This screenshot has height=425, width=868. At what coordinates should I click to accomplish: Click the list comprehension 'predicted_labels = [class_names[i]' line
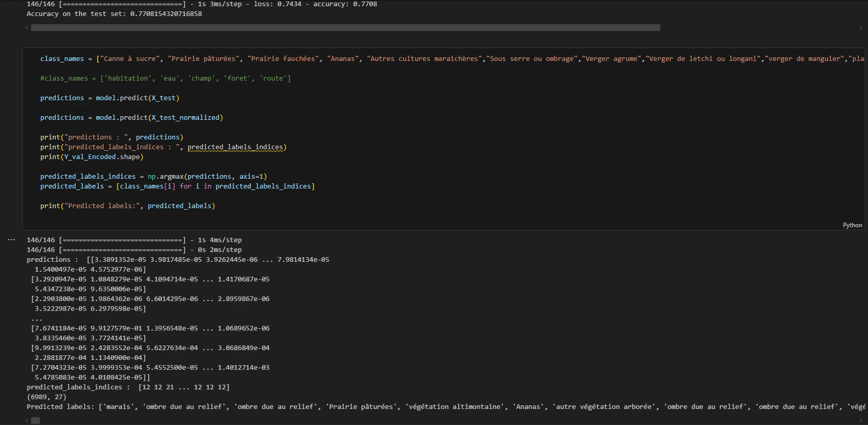pos(177,186)
